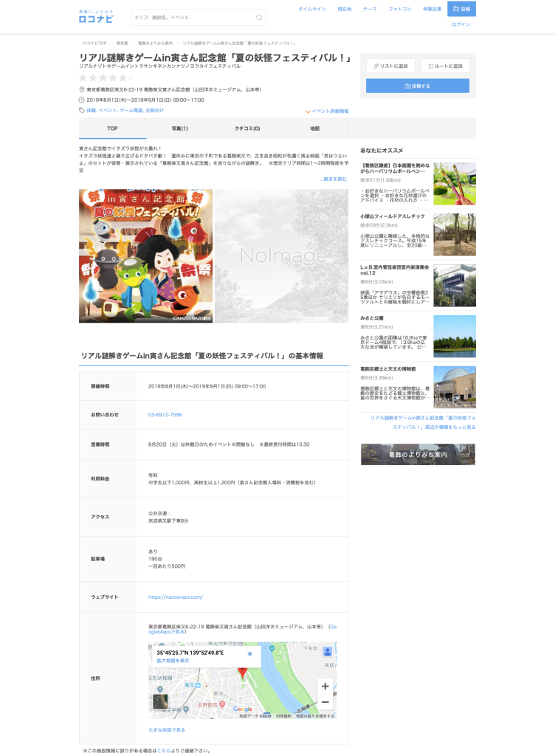
Task: Click the リストに追加 button
Action: [x=390, y=66]
